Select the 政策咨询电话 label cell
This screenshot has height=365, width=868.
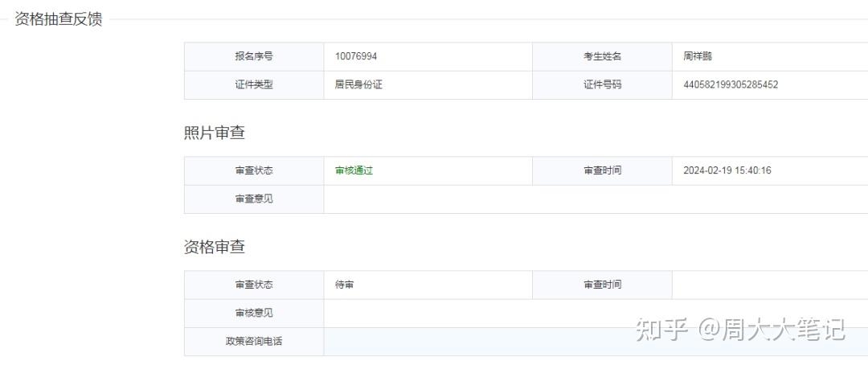pos(254,341)
